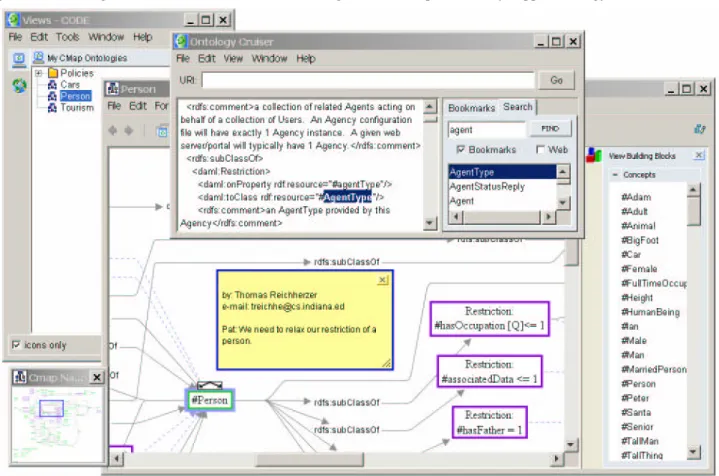Click the URI input field
This screenshot has height=476, width=719.
368,80
